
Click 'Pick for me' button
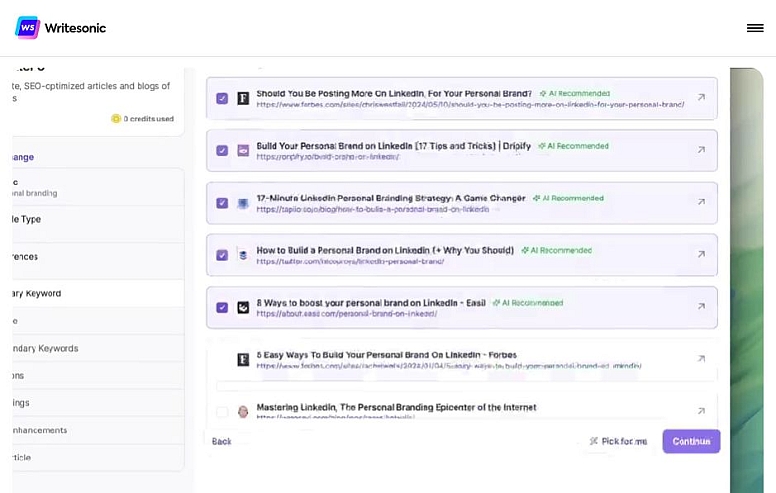618,441
